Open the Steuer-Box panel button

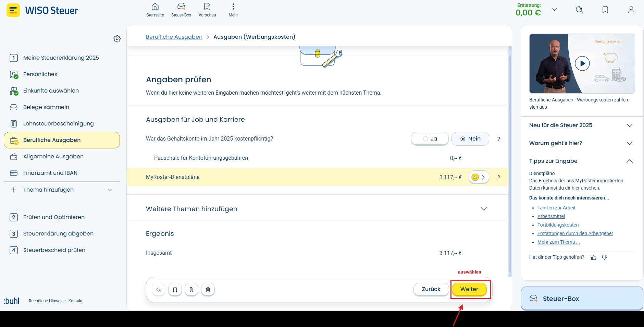[582, 299]
